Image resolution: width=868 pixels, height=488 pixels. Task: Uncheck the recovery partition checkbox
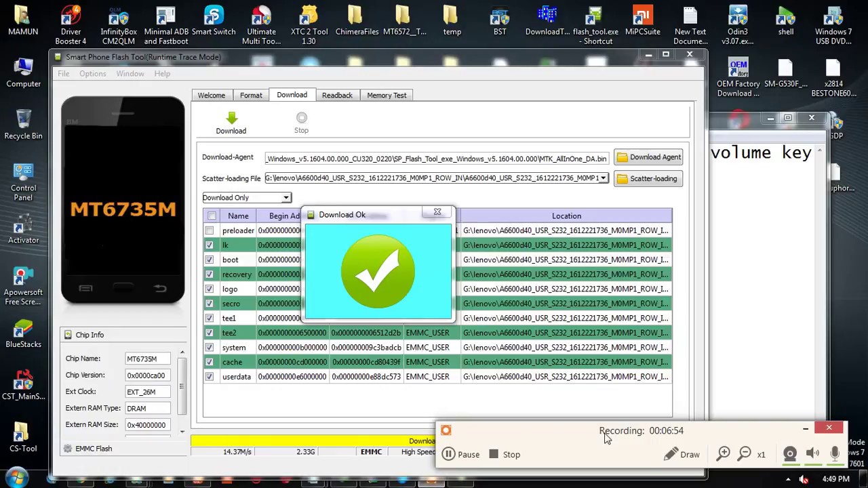point(210,274)
